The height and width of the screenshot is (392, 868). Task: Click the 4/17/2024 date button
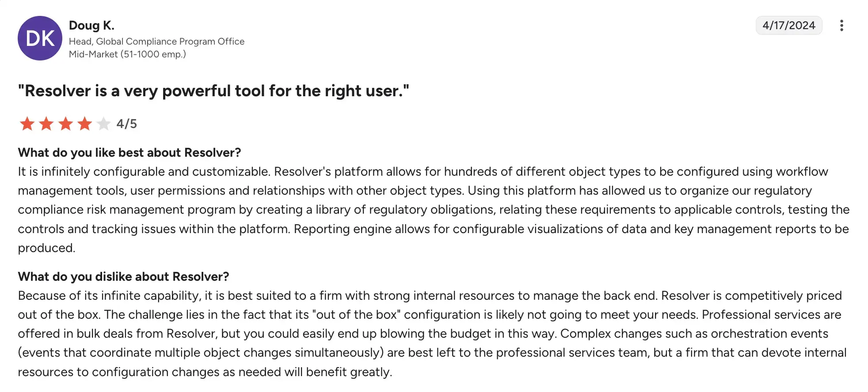[789, 25]
